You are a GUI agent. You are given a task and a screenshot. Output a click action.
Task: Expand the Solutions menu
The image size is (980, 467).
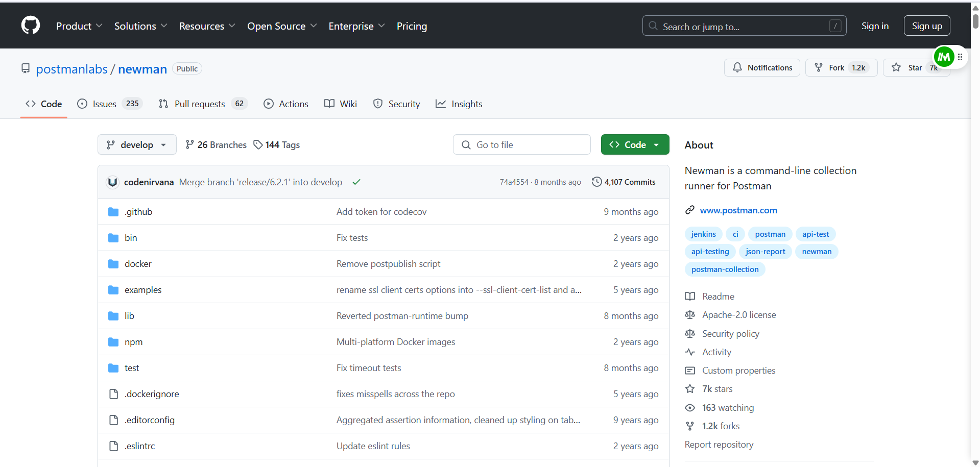tap(140, 26)
